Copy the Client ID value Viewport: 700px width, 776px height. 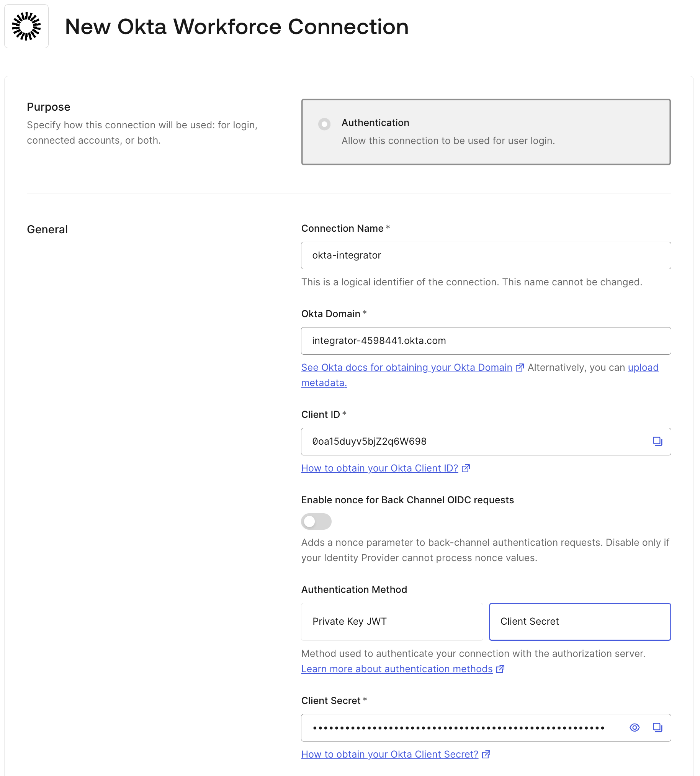[x=657, y=441]
